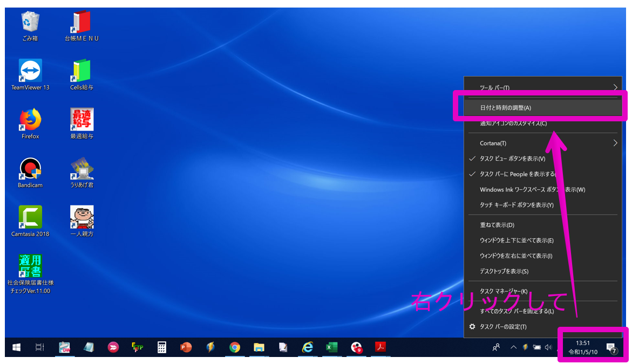Open the ごみ箱 recycle bin desktop icon
Screen dimensions: 632x364
click(30, 26)
